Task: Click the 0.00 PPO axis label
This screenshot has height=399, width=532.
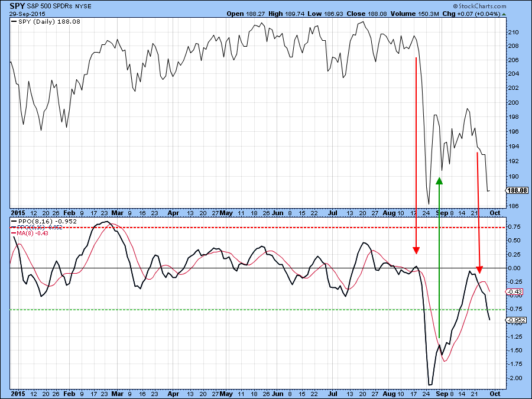Action: coord(514,268)
